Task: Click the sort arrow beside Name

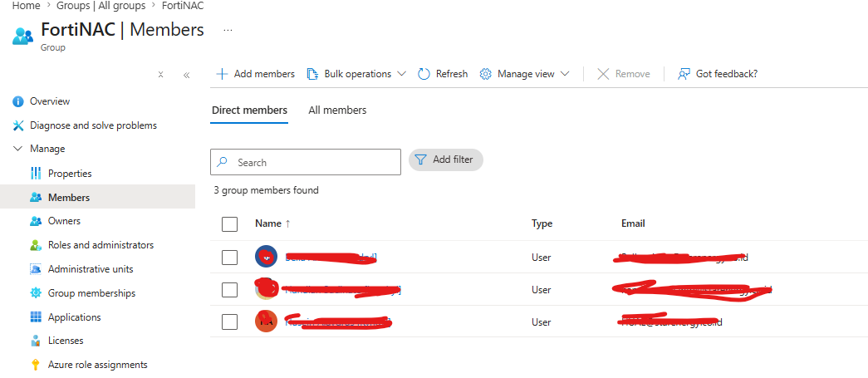Action: [x=287, y=223]
